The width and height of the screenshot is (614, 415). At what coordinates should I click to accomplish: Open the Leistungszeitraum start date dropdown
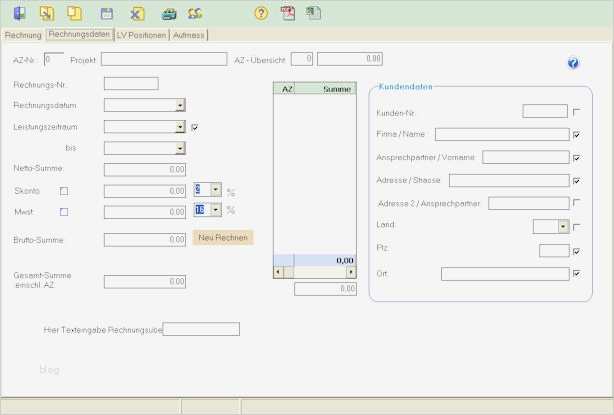point(180,127)
